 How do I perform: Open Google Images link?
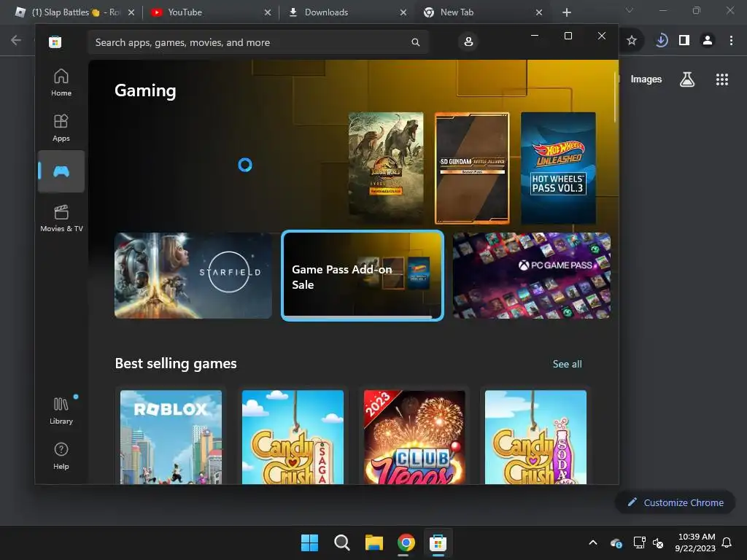[646, 79]
